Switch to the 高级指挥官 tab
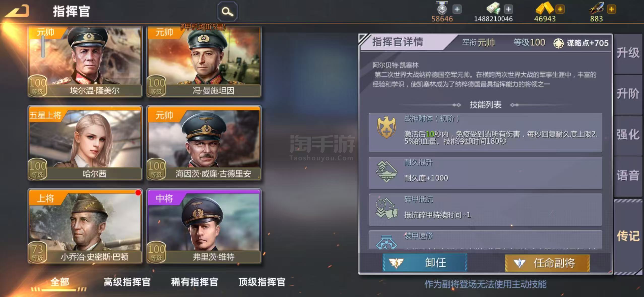Screen dimensions: 644x297 click(127, 282)
